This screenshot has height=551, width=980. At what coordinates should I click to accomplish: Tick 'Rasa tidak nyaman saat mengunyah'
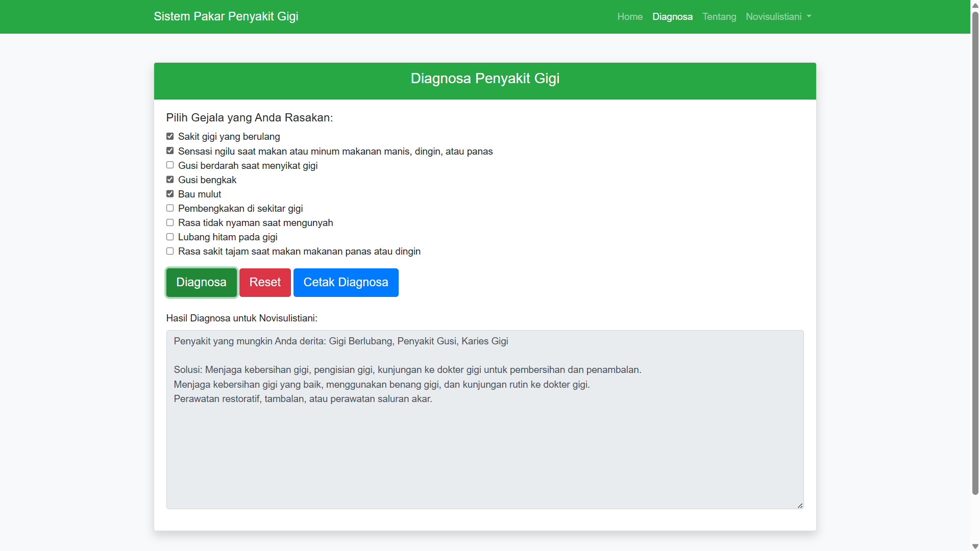170,222
